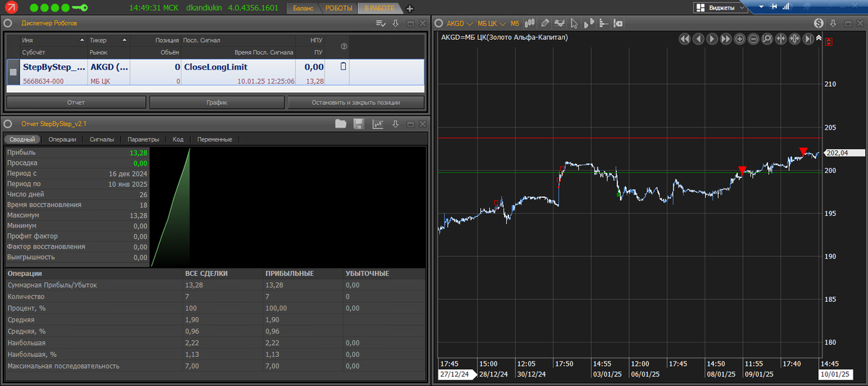Pin the Диспетчер Роботов panel with arrow icon
The width and height of the screenshot is (868, 386).
tap(395, 23)
